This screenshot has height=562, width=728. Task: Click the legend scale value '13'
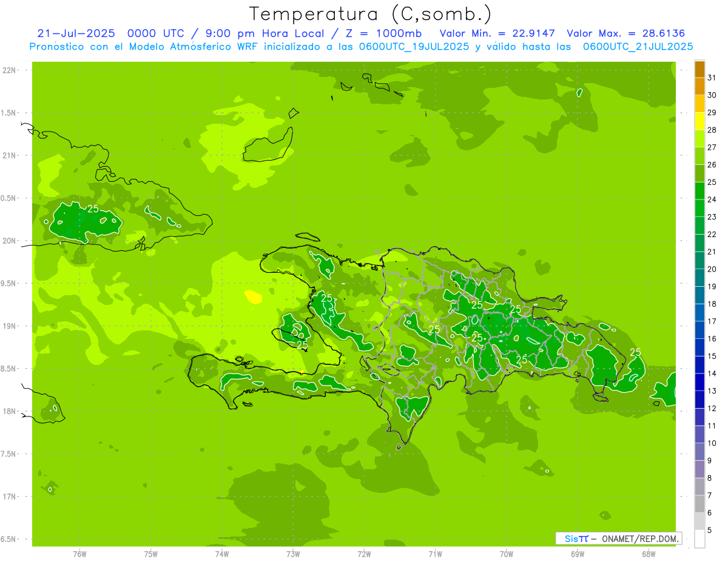point(712,391)
